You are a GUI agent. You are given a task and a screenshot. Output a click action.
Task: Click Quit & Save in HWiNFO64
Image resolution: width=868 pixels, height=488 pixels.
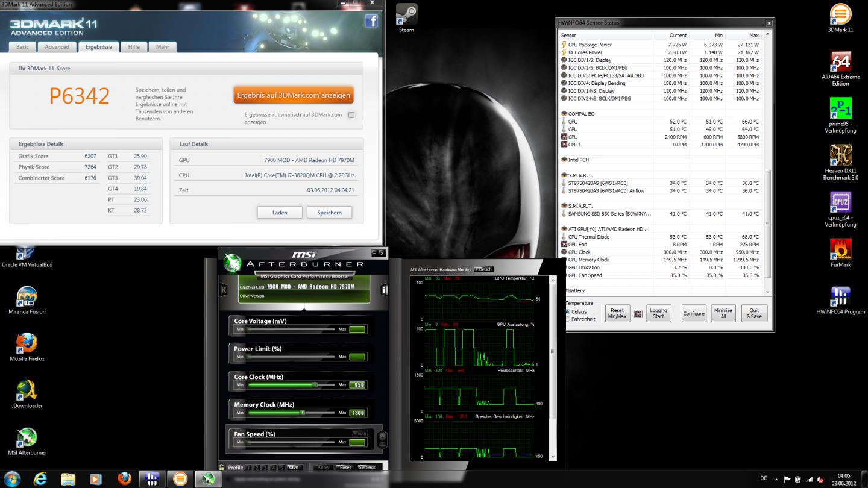(x=755, y=313)
